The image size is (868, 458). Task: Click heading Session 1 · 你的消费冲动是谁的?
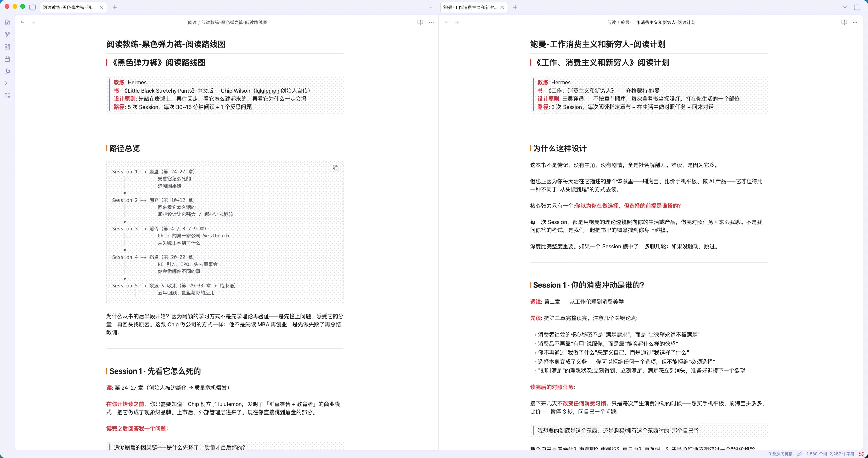[x=588, y=285]
